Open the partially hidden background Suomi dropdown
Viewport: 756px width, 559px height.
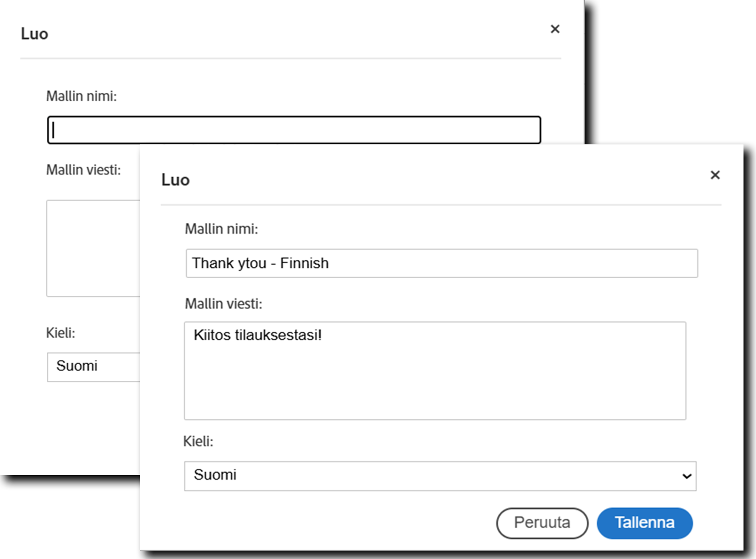coord(94,367)
